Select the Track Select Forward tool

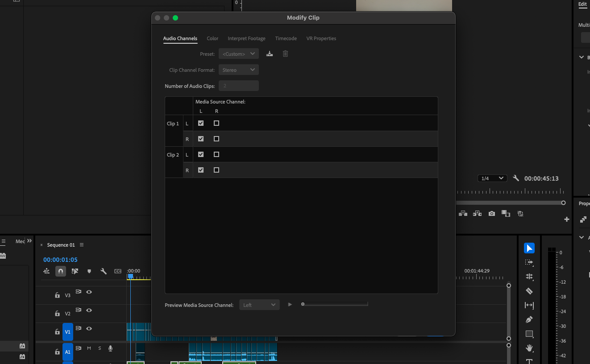[529, 262]
